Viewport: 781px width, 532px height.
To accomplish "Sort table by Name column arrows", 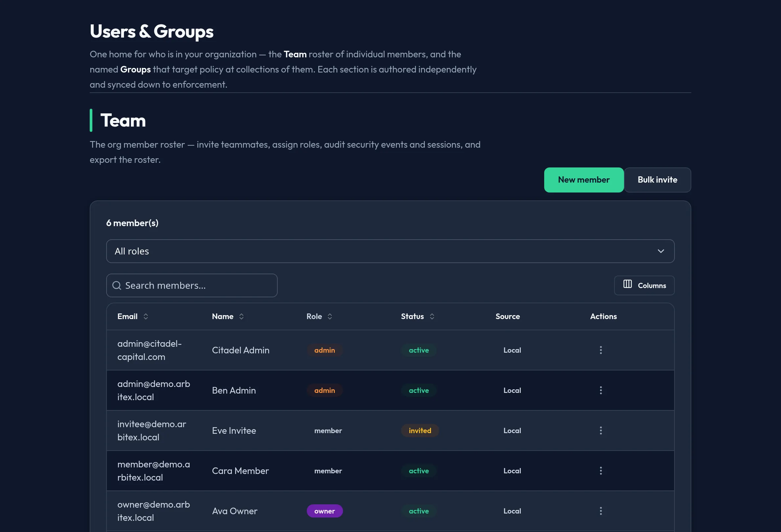I will click(x=241, y=316).
